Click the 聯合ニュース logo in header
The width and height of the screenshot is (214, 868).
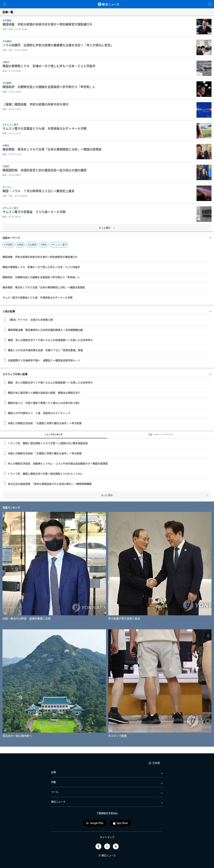click(x=108, y=4)
